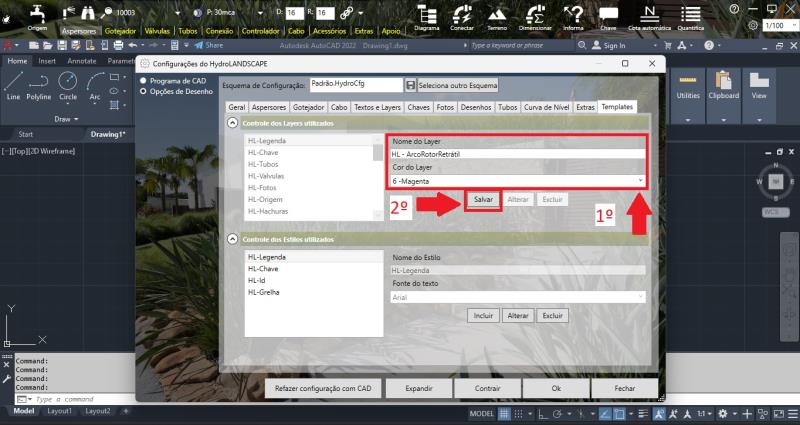Open the Terreno tool

(497, 17)
